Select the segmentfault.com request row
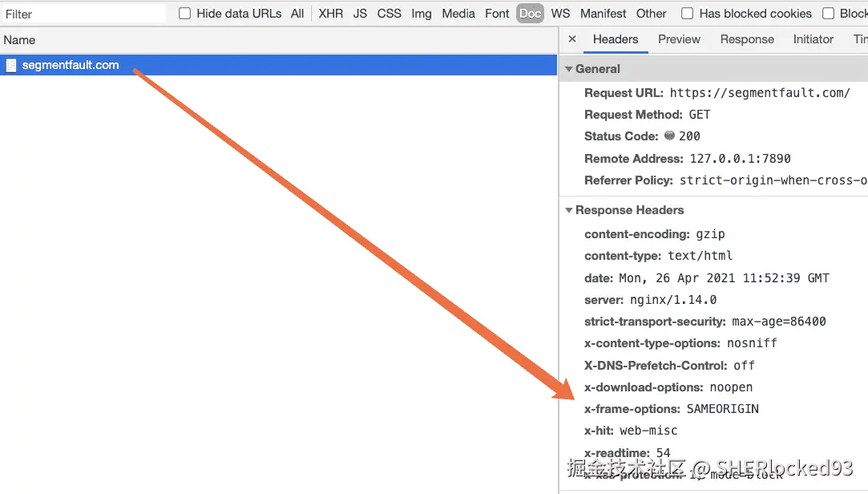Image resolution: width=868 pixels, height=494 pixels. tap(278, 65)
